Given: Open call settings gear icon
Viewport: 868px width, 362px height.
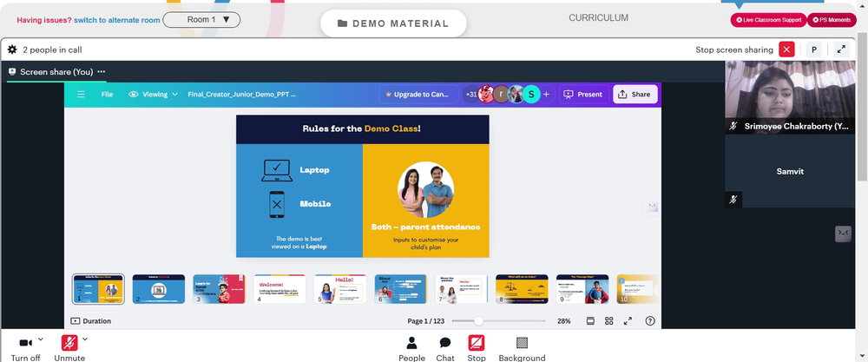Looking at the screenshot, I should (12, 49).
